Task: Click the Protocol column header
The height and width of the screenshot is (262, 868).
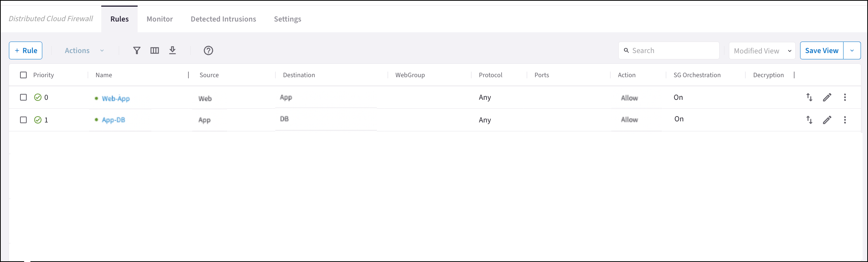Action: pyautogui.click(x=490, y=75)
